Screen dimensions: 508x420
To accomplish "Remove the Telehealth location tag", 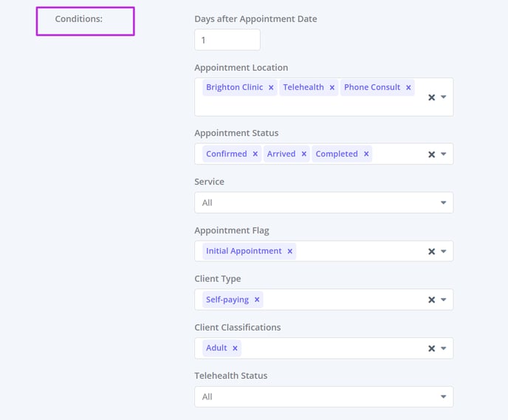I will tap(332, 87).
